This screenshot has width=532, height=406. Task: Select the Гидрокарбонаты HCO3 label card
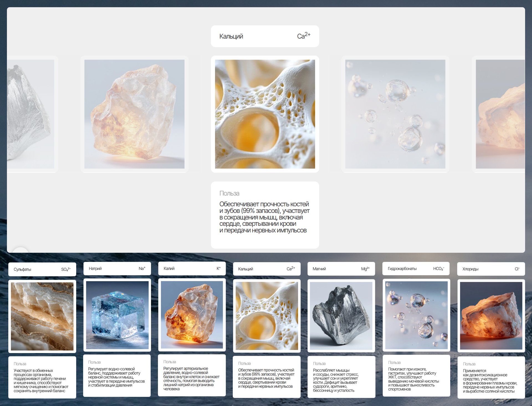(x=416, y=269)
